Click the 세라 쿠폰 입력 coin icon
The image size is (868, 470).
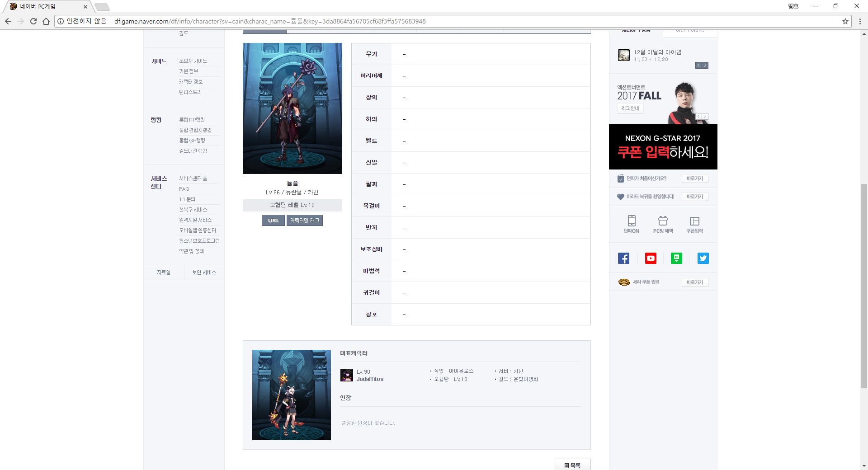coord(624,282)
